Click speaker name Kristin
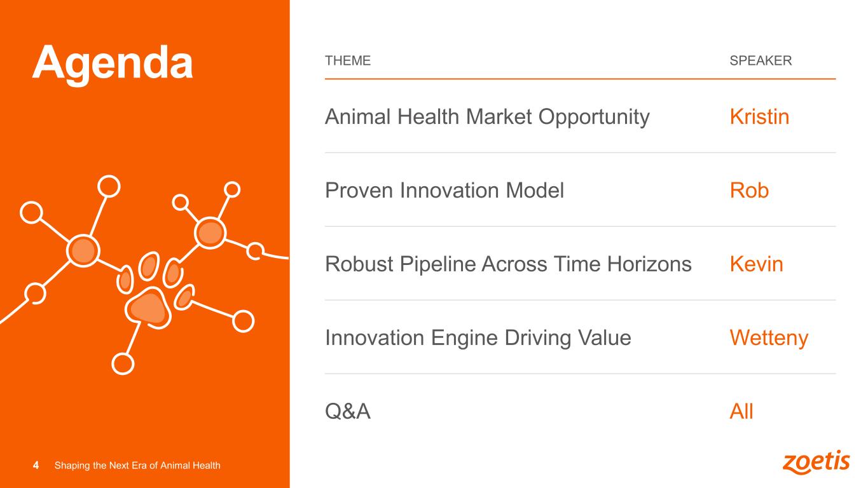868x488 pixels. tap(759, 117)
